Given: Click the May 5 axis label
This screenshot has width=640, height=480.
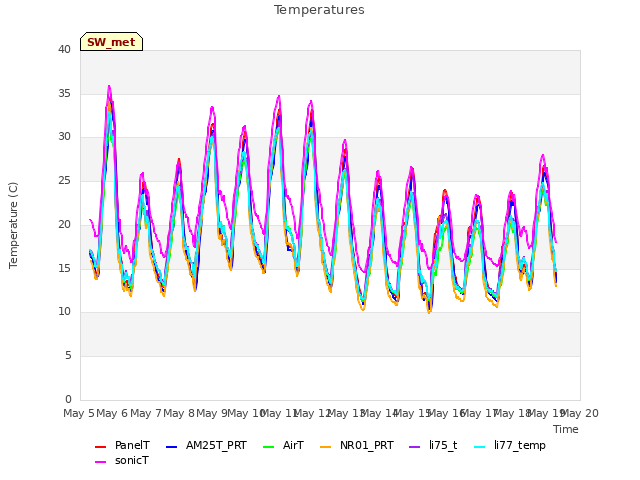Looking at the screenshot, I should [79, 413].
